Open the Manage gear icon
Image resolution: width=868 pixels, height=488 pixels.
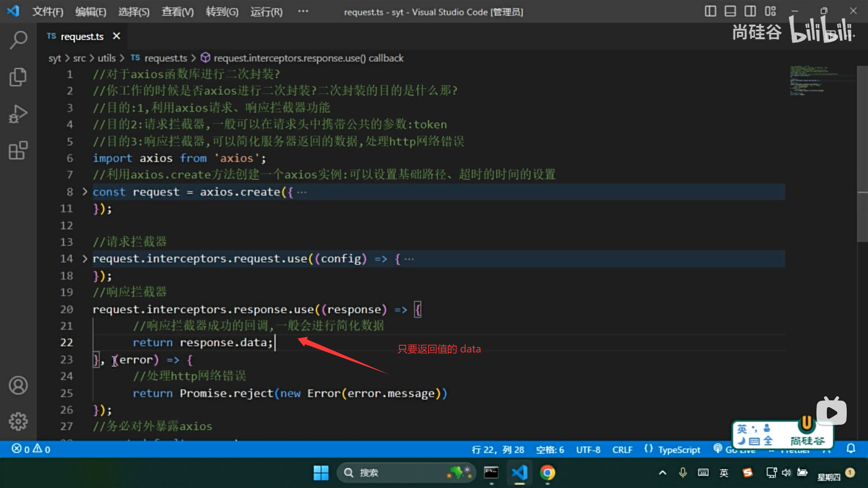18,421
